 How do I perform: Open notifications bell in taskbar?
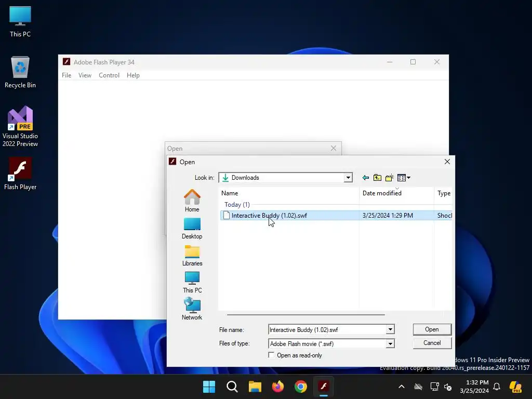pos(497,387)
